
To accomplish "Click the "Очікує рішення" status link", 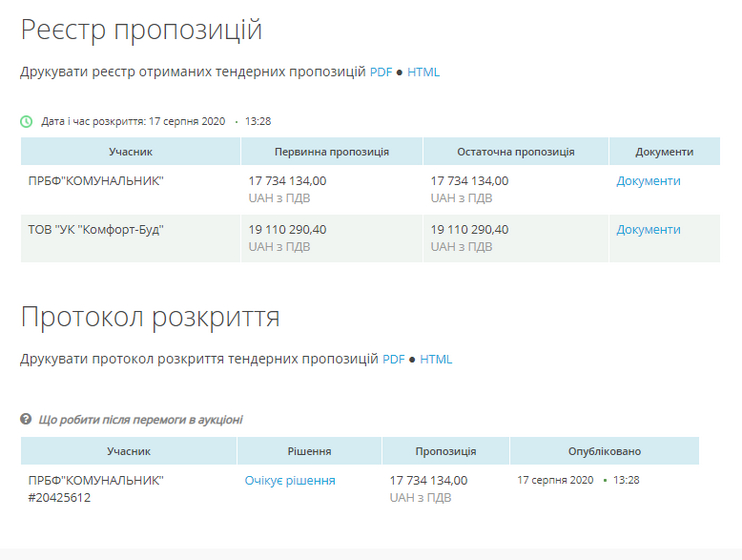I will 290,481.
